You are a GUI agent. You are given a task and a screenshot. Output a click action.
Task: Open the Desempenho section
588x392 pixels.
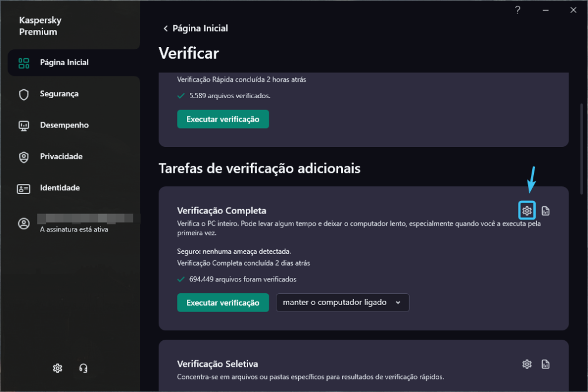[64, 125]
